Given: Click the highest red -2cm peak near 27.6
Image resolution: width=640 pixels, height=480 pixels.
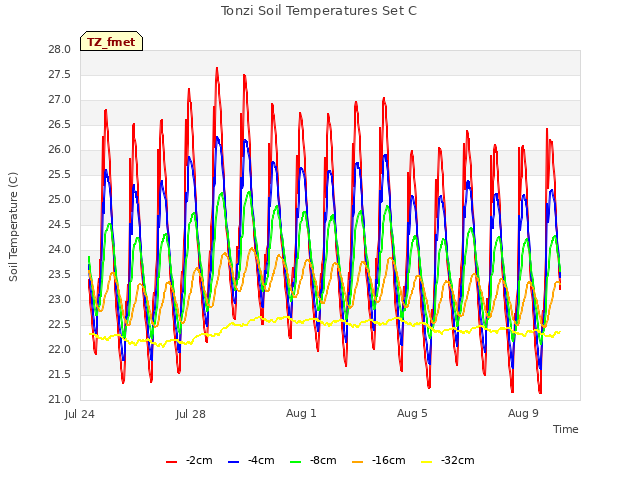Looking at the screenshot, I should 217,69.
